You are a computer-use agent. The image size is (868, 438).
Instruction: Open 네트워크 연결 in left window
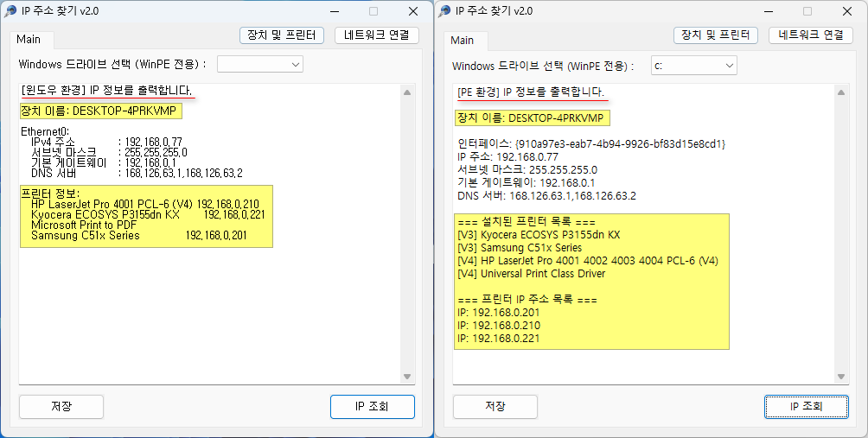point(377,35)
